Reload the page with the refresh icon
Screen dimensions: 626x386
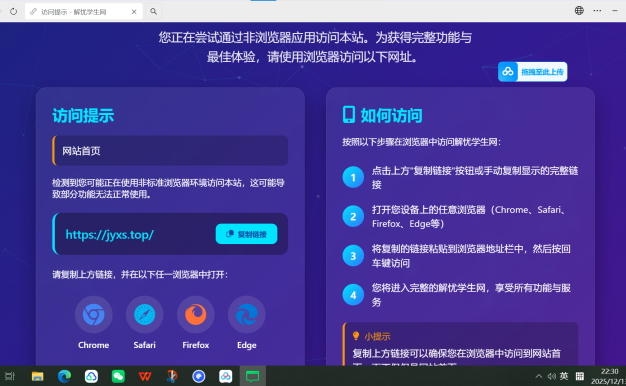coord(14,12)
